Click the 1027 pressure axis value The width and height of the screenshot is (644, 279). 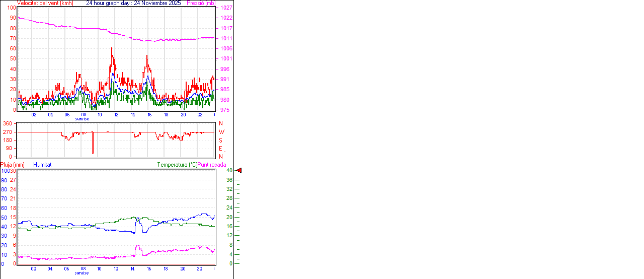click(x=226, y=8)
